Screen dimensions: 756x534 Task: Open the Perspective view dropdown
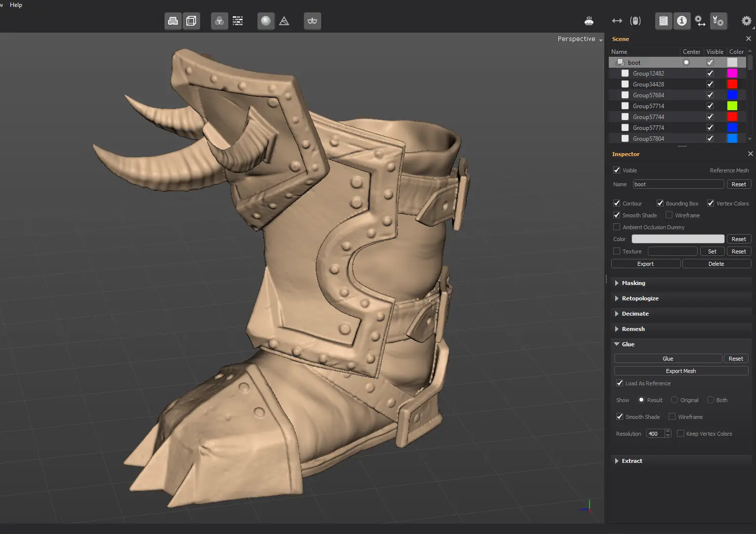click(x=580, y=39)
